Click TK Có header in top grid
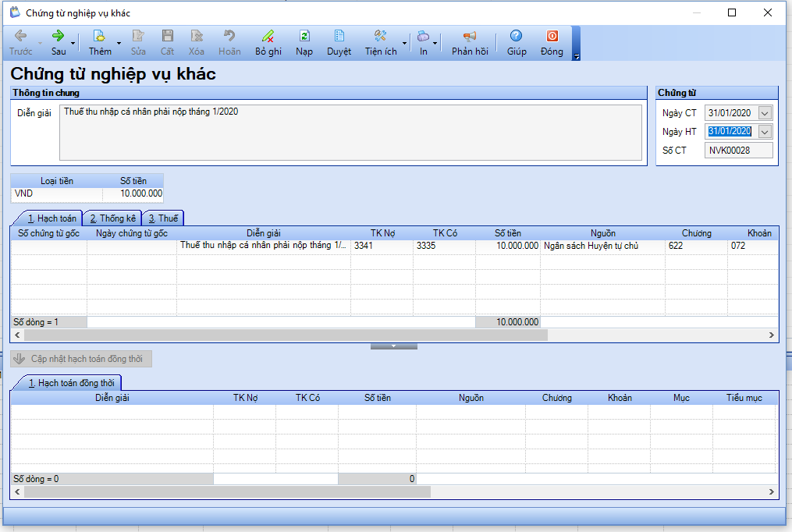Image resolution: width=792 pixels, height=532 pixels. [445, 233]
